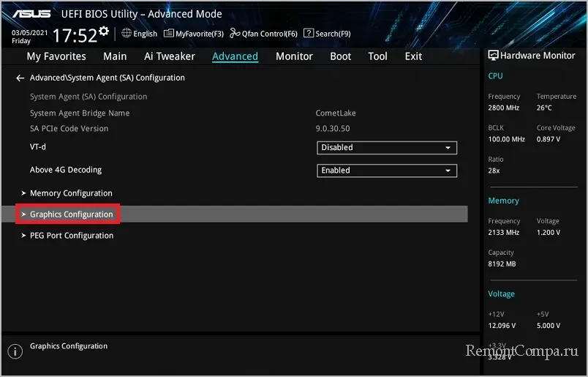This screenshot has width=588, height=377.
Task: Click the English language button
Action: pos(145,33)
